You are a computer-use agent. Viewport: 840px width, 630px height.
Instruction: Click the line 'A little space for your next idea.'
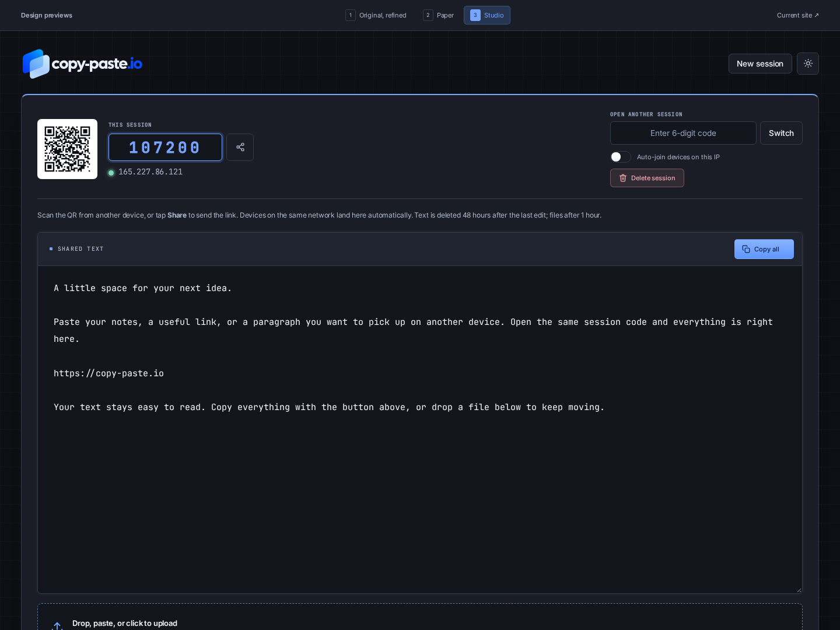click(143, 288)
